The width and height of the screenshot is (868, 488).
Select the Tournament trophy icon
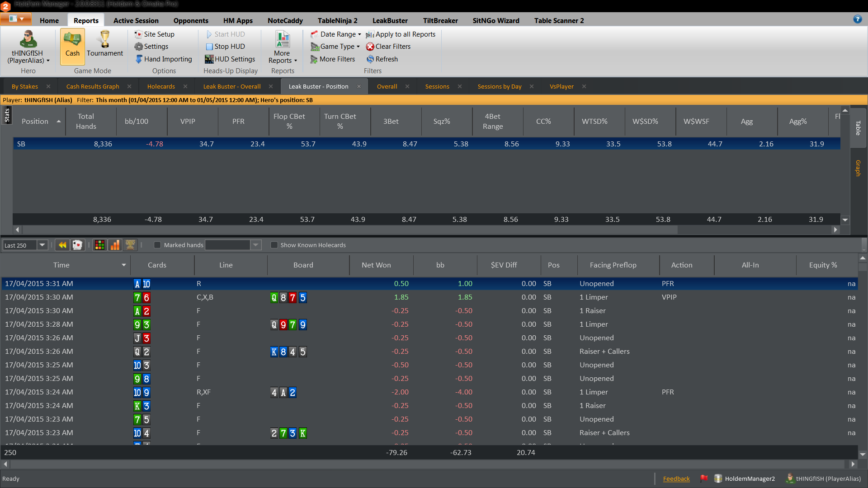click(105, 44)
